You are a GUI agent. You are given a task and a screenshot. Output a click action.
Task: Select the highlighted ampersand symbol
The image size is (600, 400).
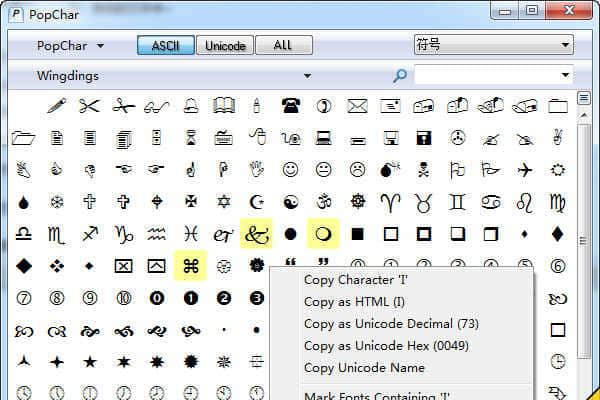256,234
